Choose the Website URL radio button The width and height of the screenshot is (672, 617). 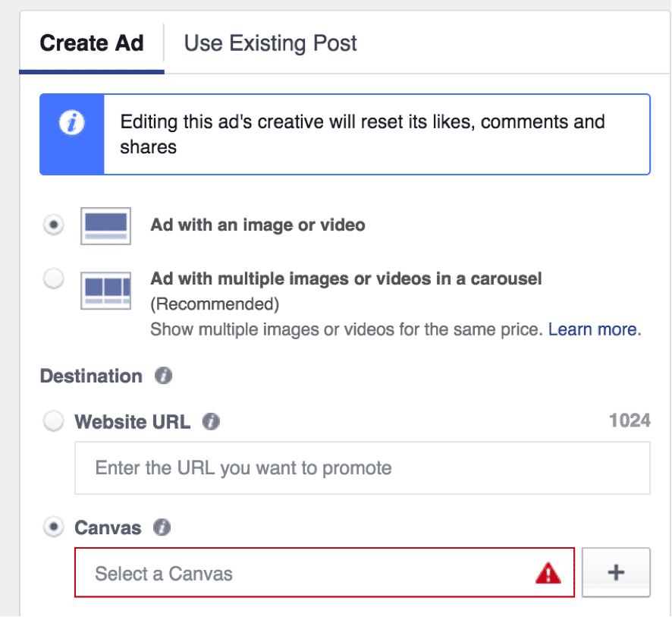point(54,421)
